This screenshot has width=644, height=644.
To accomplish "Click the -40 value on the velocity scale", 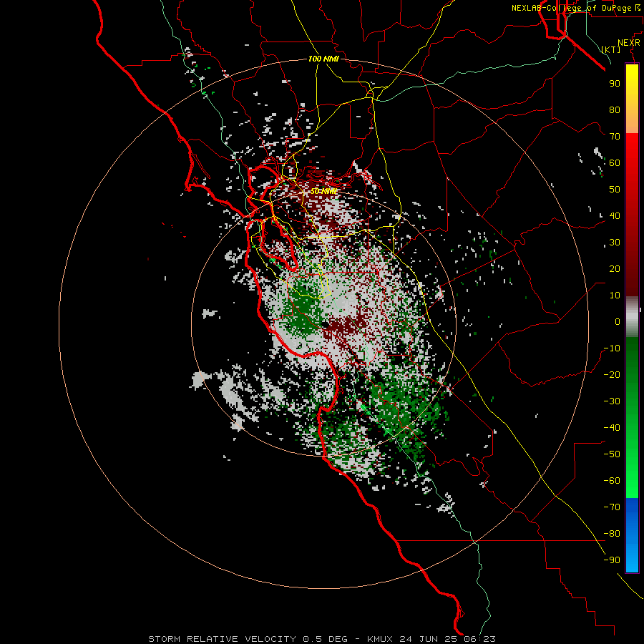I will (612, 428).
